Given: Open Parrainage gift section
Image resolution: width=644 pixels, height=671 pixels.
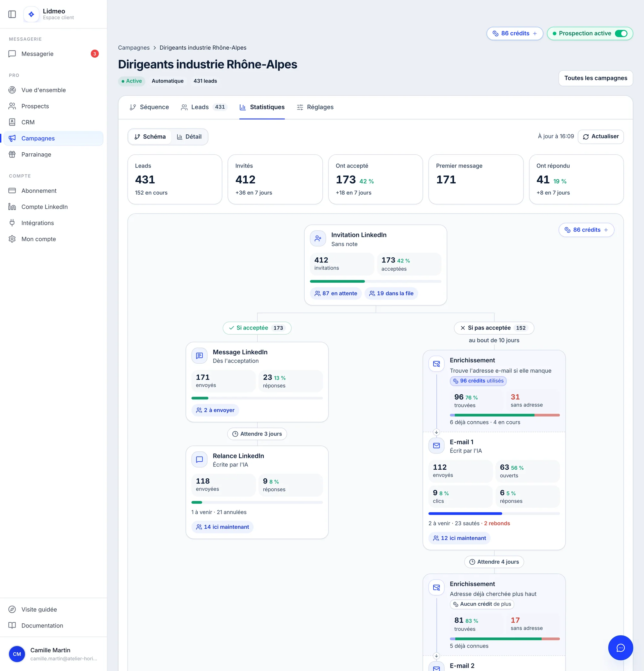Looking at the screenshot, I should click(53, 154).
